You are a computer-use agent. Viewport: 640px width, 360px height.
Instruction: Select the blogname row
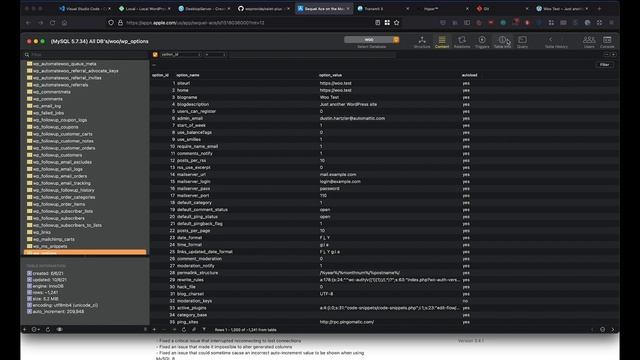click(x=384, y=97)
